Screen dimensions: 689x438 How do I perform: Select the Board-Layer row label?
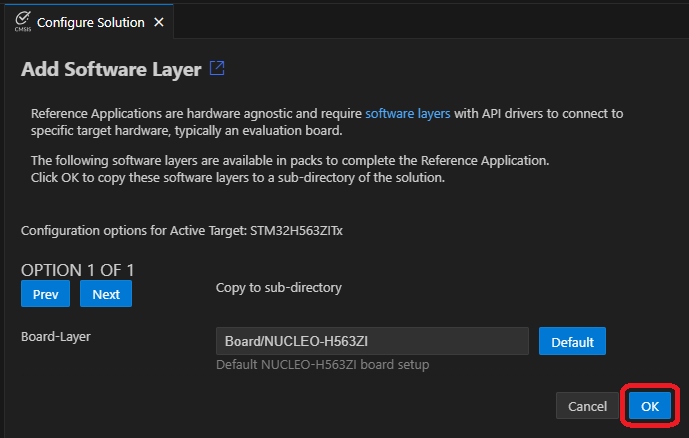[x=57, y=336]
